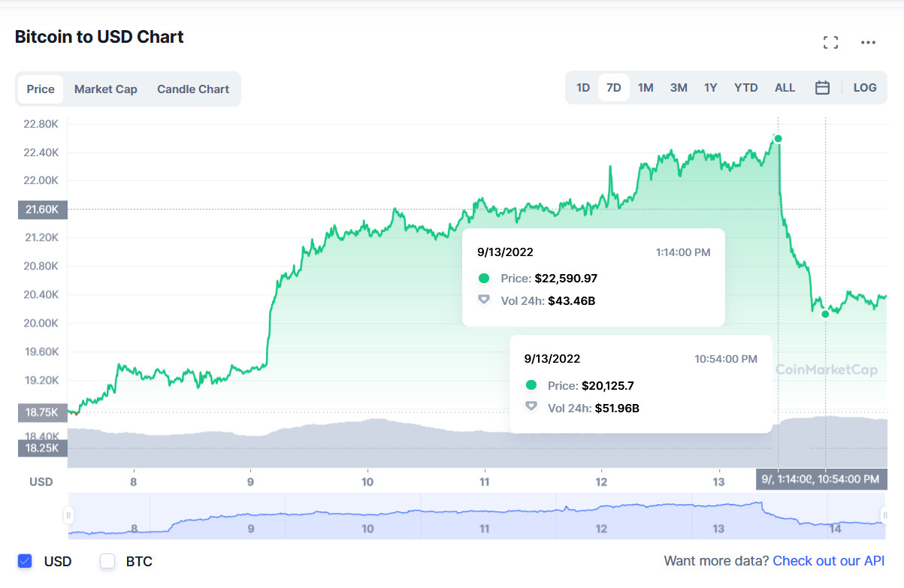Viewport: 904px width, 588px height.
Task: Select the 1Y time range
Action: pos(711,88)
